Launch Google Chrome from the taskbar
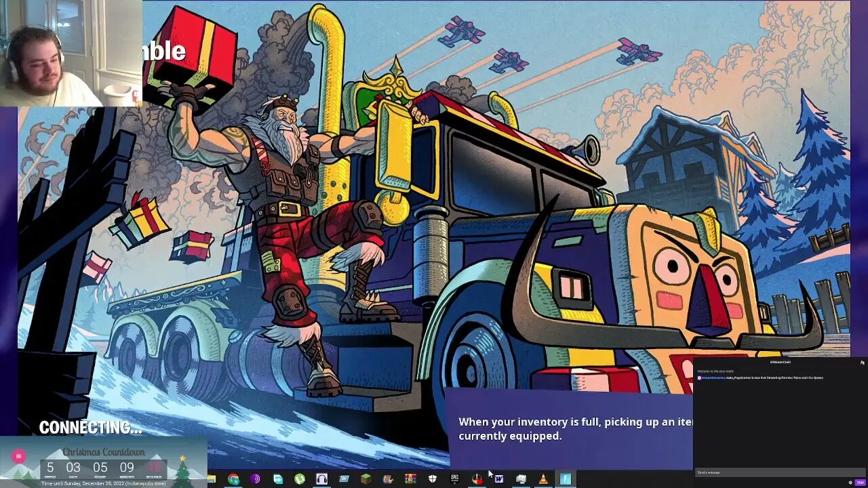 pyautogui.click(x=234, y=479)
